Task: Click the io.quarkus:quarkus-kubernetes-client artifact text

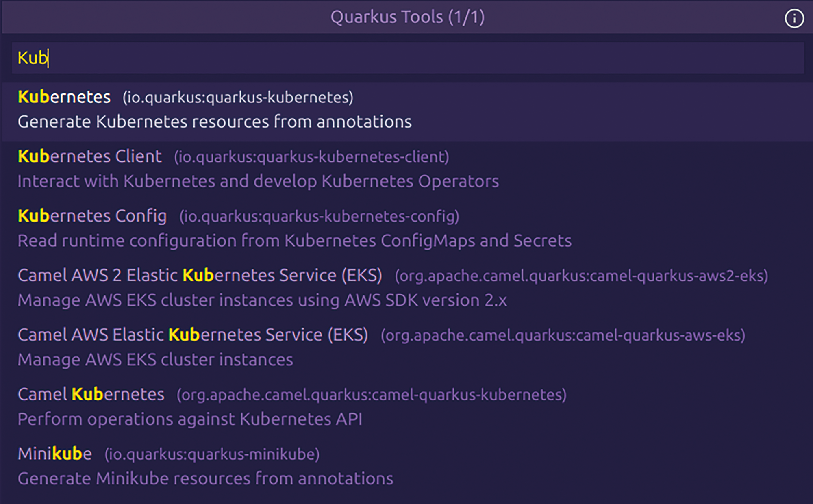Action: (312, 157)
